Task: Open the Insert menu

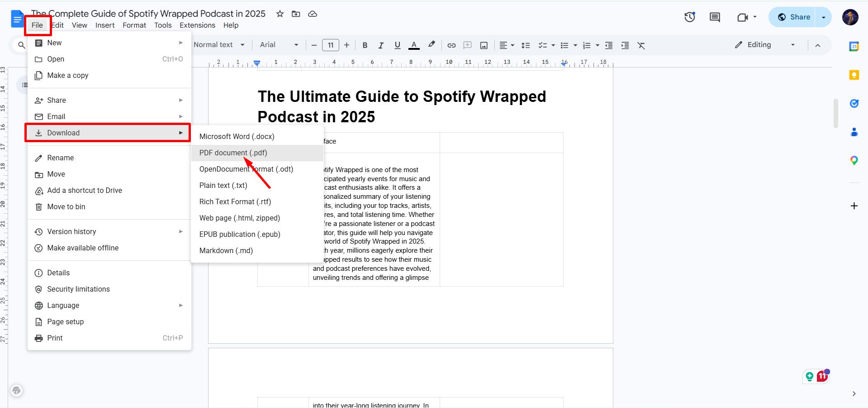Action: click(105, 25)
